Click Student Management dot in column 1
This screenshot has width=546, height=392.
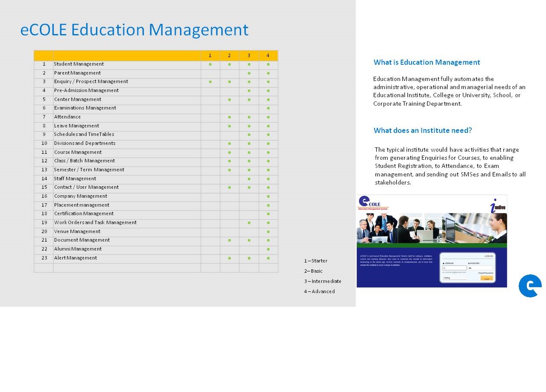point(210,64)
